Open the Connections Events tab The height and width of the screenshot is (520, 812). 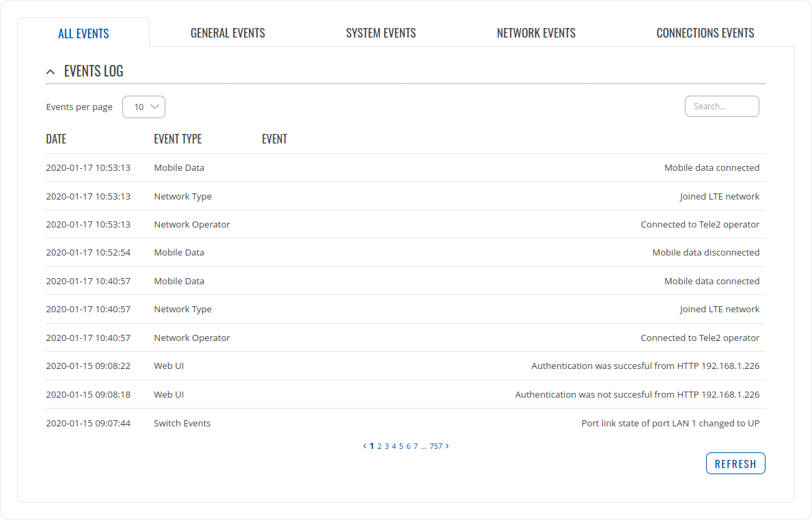click(x=705, y=33)
